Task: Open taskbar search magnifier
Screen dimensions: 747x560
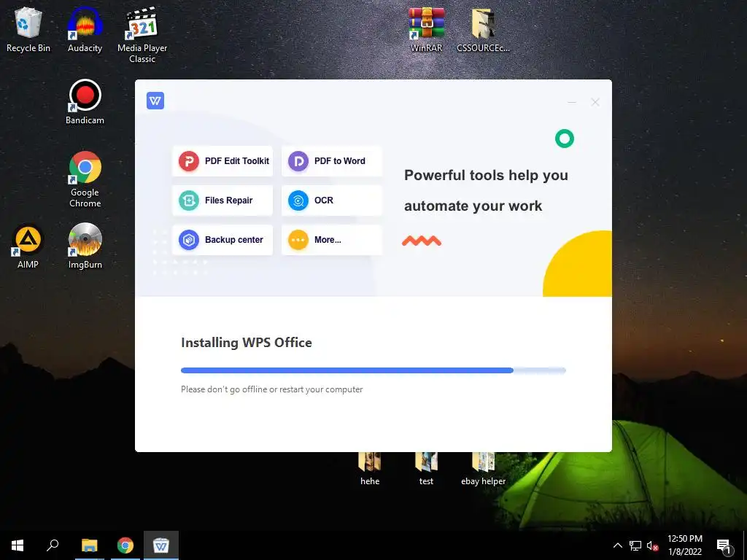Action: click(x=53, y=545)
